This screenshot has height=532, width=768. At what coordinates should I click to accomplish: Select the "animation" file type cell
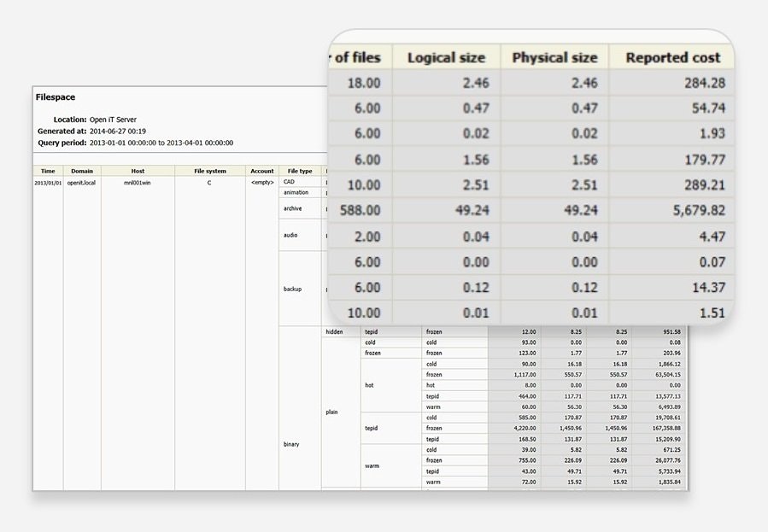(296, 192)
